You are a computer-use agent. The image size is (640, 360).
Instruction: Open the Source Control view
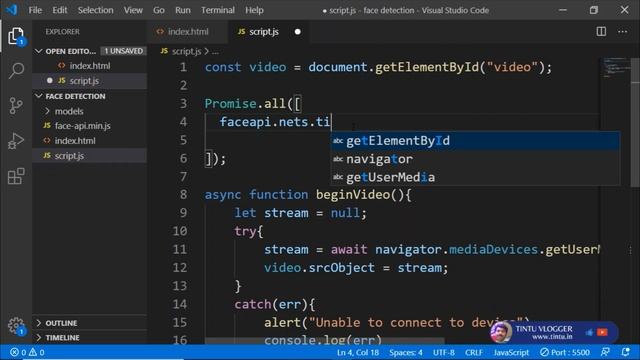click(16, 106)
